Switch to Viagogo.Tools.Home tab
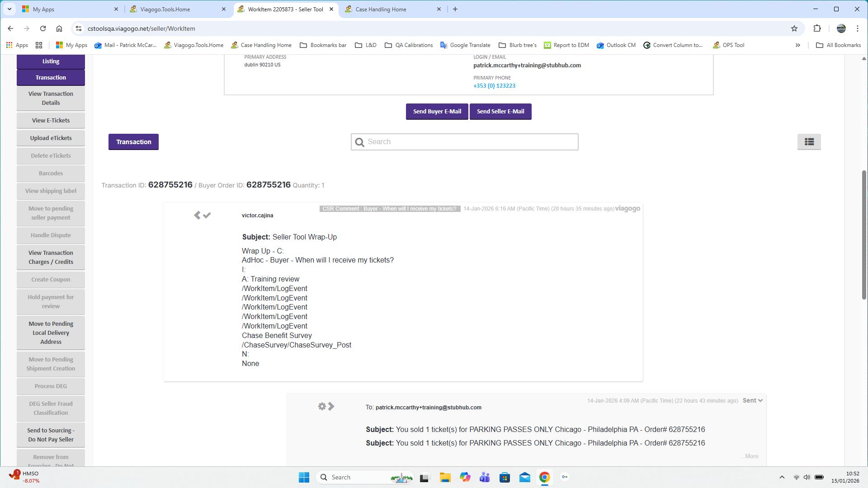Image resolution: width=868 pixels, height=488 pixels. click(165, 9)
